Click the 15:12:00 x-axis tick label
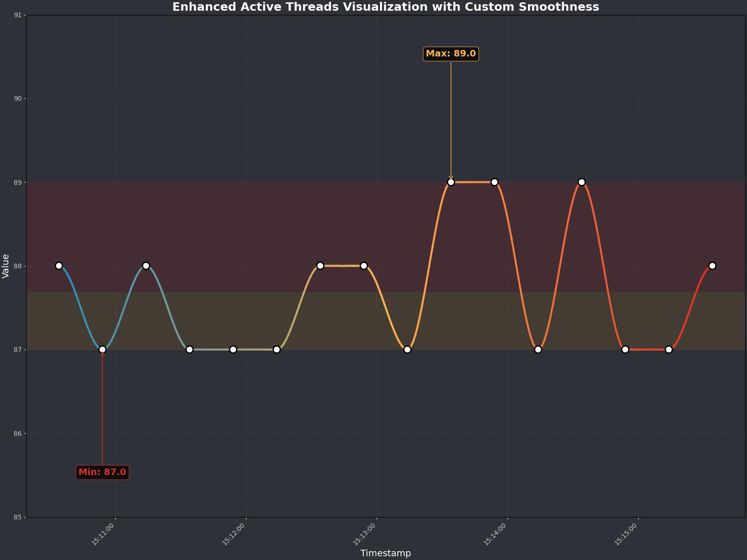 pos(234,534)
